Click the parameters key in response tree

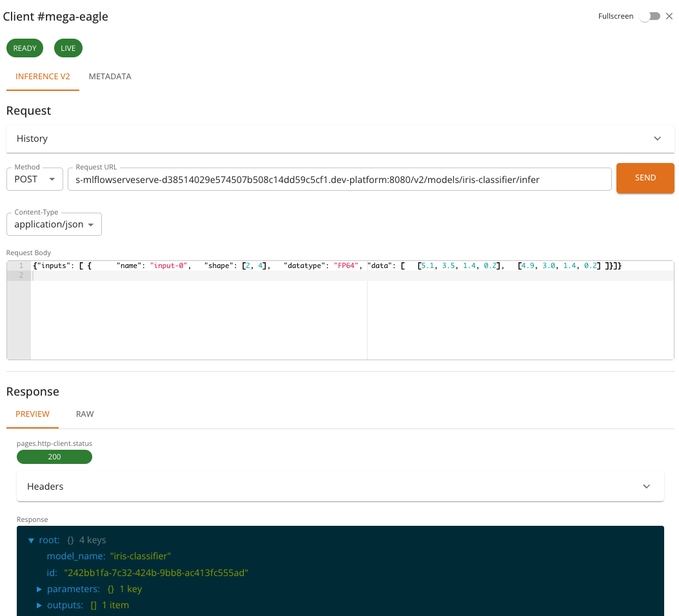pyautogui.click(x=73, y=589)
